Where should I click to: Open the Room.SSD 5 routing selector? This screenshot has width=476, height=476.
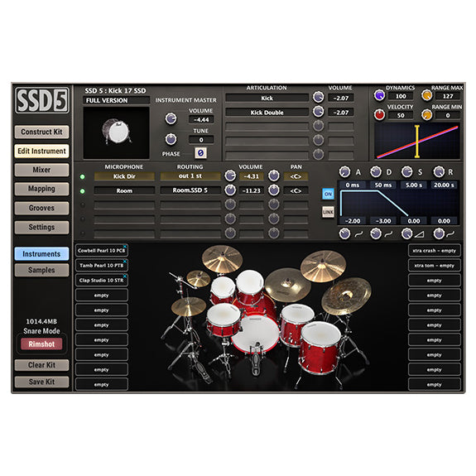click(x=190, y=190)
